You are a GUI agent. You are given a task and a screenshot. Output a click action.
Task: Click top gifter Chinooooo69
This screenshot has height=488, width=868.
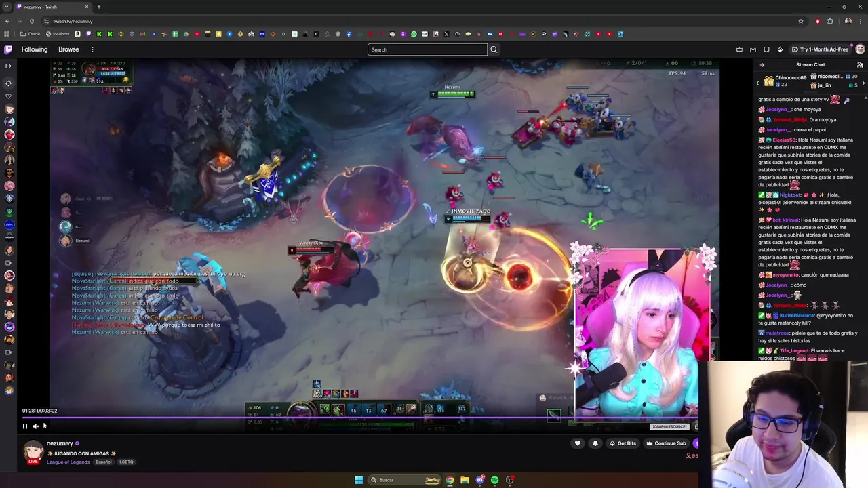791,77
